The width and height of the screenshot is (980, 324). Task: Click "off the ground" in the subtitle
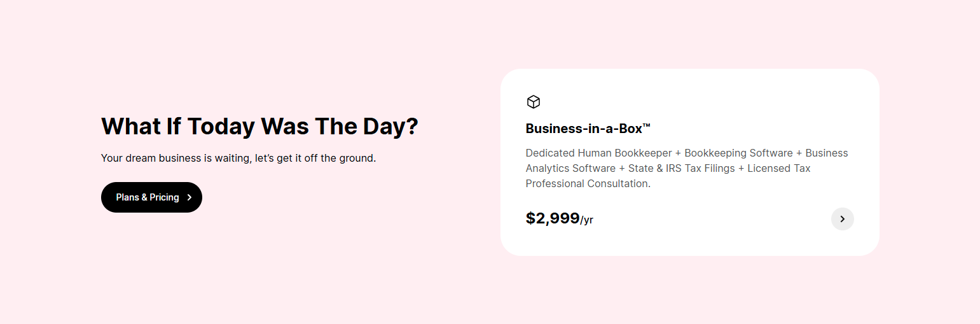click(340, 158)
